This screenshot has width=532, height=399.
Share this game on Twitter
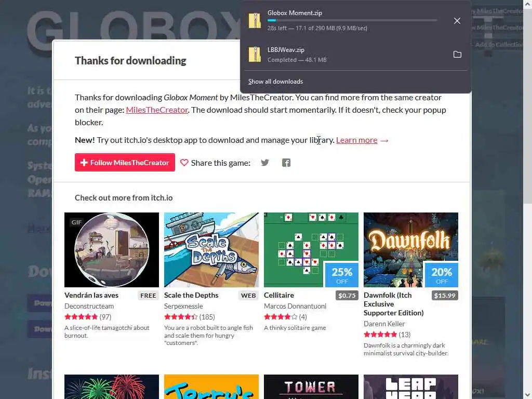265,163
